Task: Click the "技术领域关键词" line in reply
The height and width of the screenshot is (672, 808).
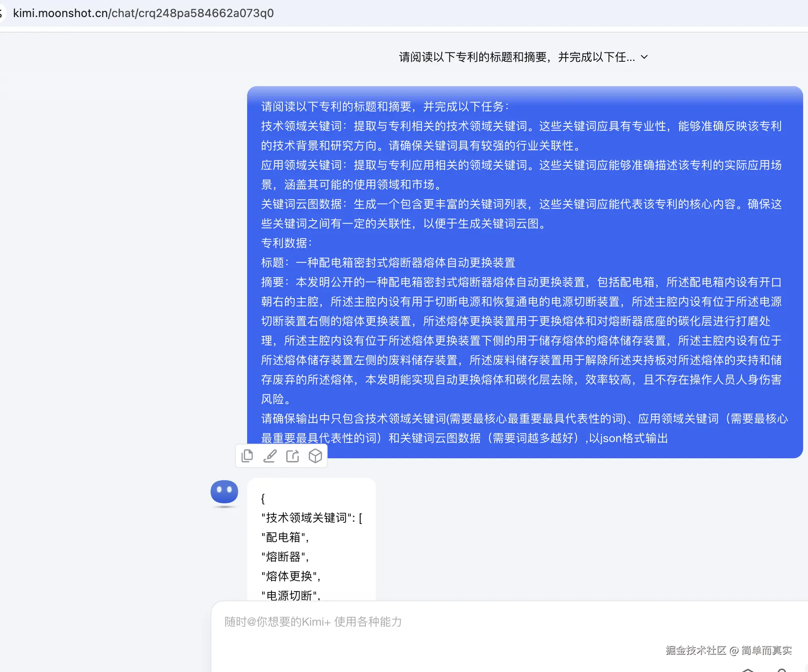Action: pyautogui.click(x=311, y=518)
